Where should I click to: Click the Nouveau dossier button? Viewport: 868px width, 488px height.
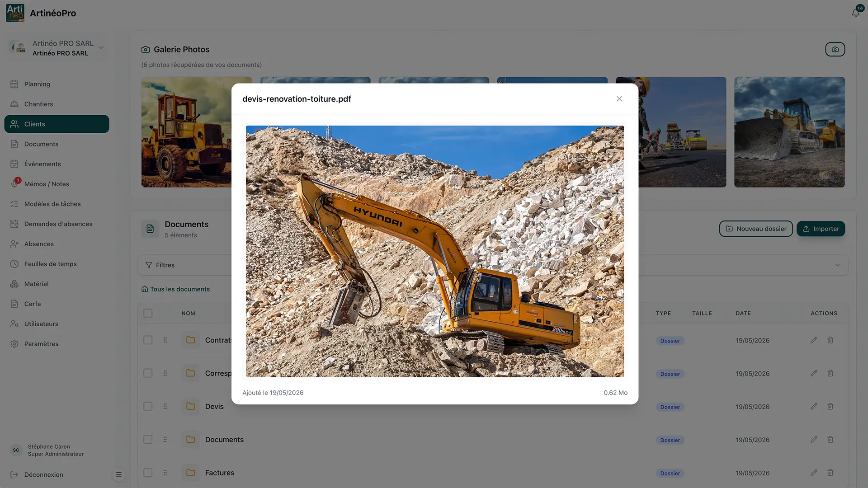(x=756, y=229)
